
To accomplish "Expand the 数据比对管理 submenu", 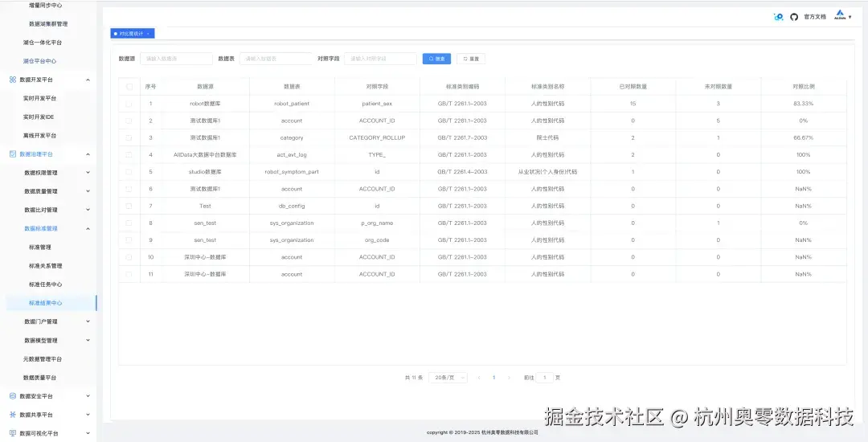I will coord(88,210).
